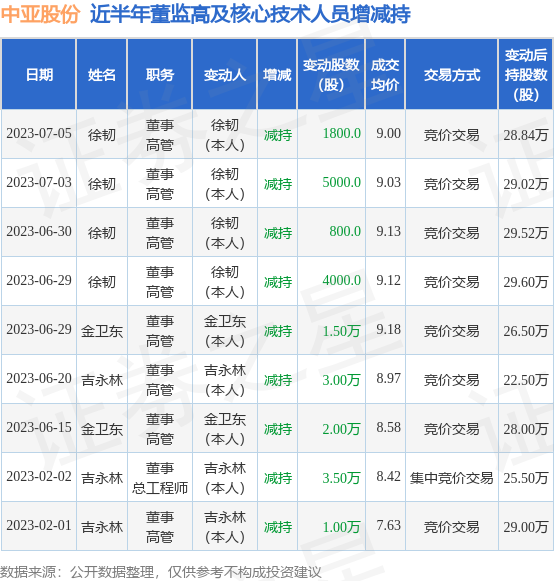Click the holding value 28.00万
This screenshot has height=581, width=554.
(x=525, y=429)
